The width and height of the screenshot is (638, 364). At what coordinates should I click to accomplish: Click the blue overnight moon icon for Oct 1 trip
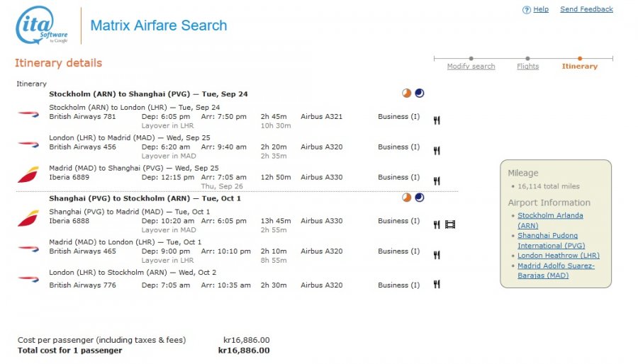coord(420,198)
